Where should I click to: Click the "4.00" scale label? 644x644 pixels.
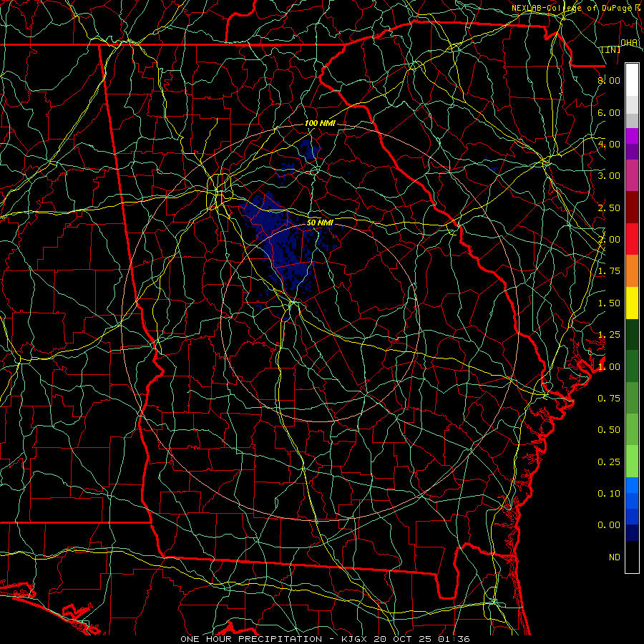[x=609, y=144]
